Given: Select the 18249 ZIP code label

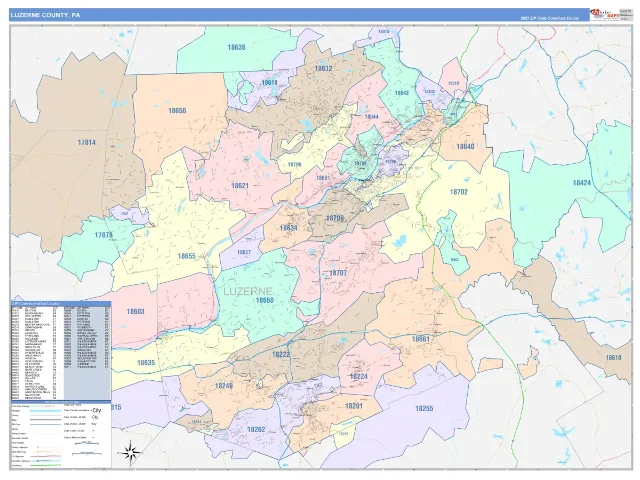Looking at the screenshot, I should click(223, 386).
